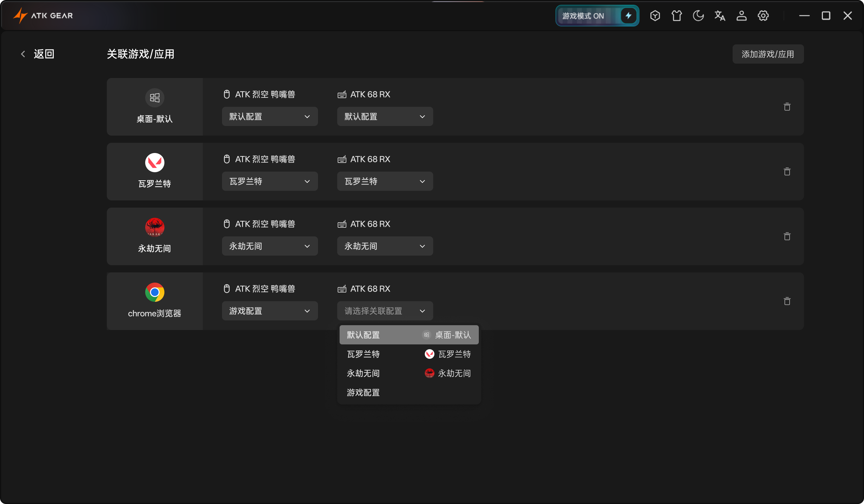The width and height of the screenshot is (864, 504).
Task: Remove the 永劫无间 row via trash icon
Action: [x=787, y=236]
